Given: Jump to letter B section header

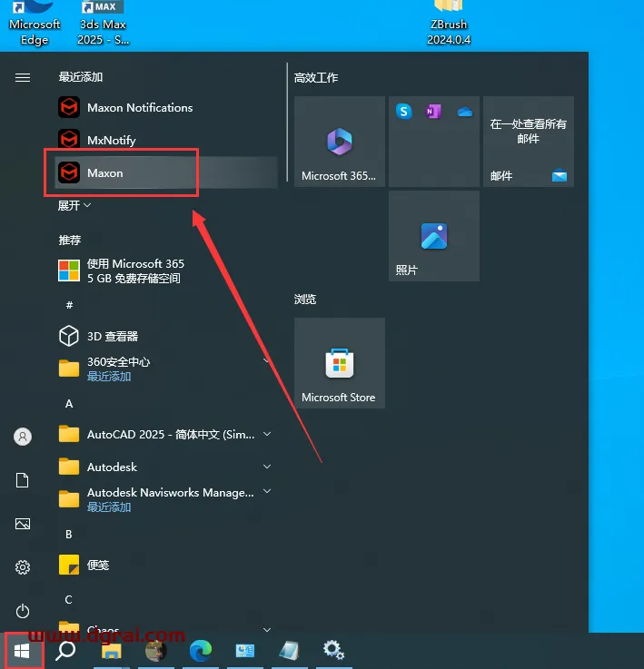Looking at the screenshot, I should (69, 534).
